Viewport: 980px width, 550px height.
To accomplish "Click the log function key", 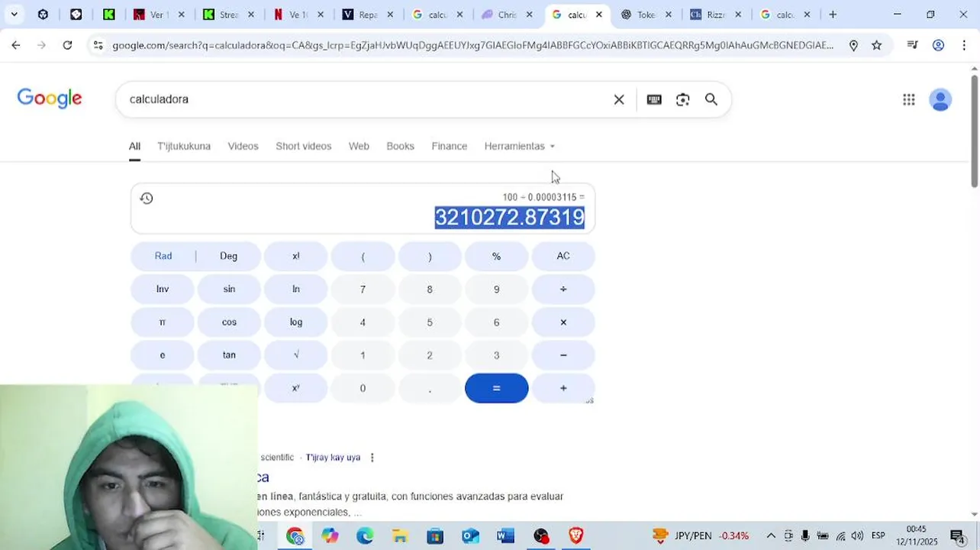I will [x=296, y=322].
